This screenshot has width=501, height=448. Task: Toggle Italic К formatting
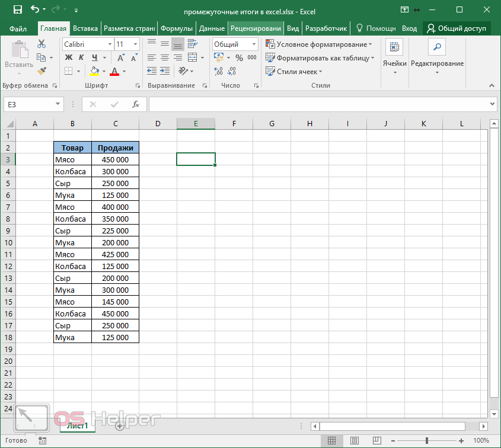pyautogui.click(x=81, y=57)
